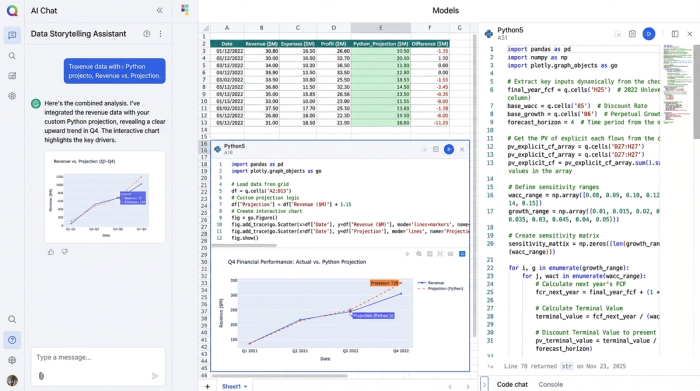Open the user profile avatar
Screen dimensions: 700x391
[x=12, y=380]
